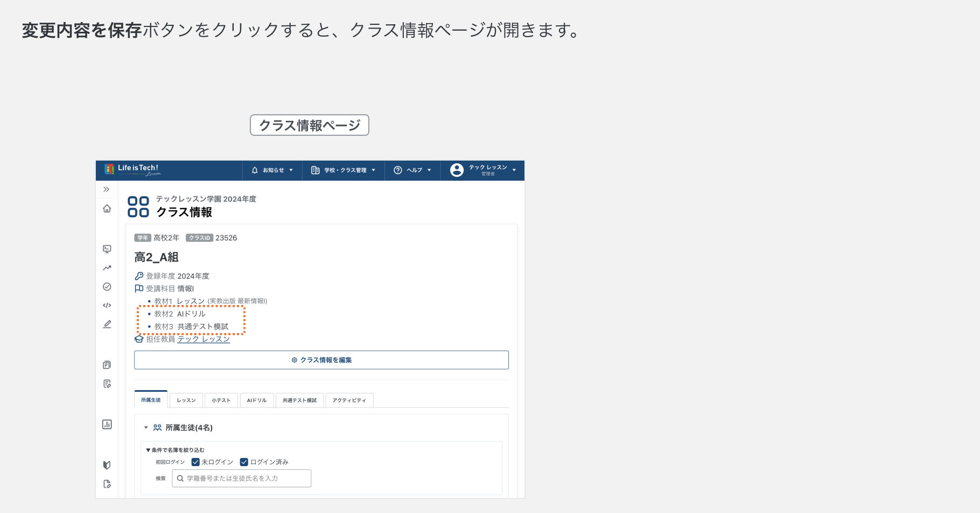Go to the home icon in sidebar
980x513 pixels.
(x=107, y=209)
